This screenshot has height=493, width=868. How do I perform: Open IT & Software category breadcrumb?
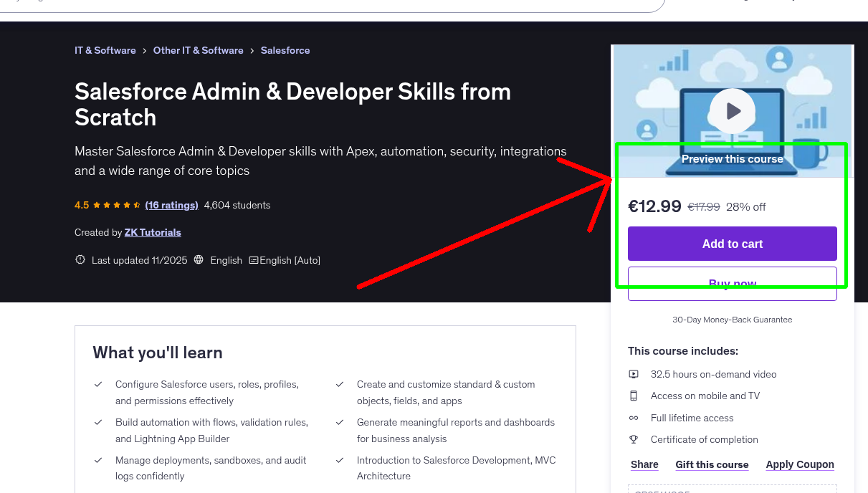click(x=105, y=50)
